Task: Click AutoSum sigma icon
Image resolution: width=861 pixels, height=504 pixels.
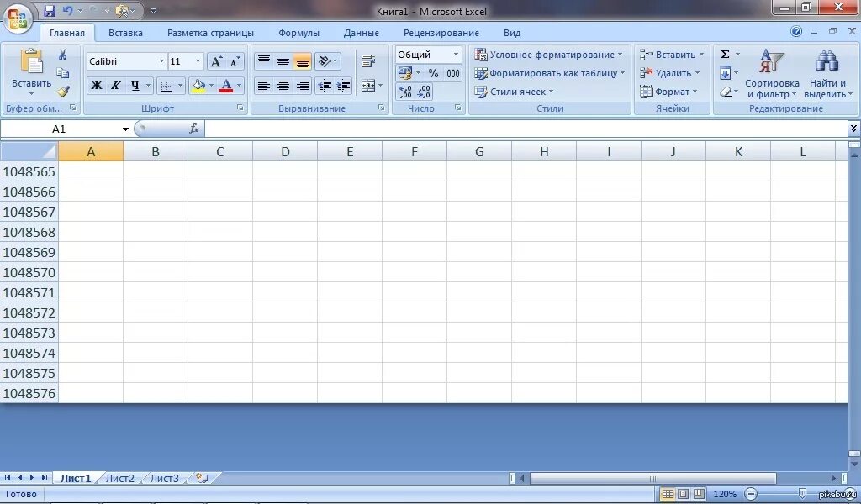Action: click(x=726, y=55)
